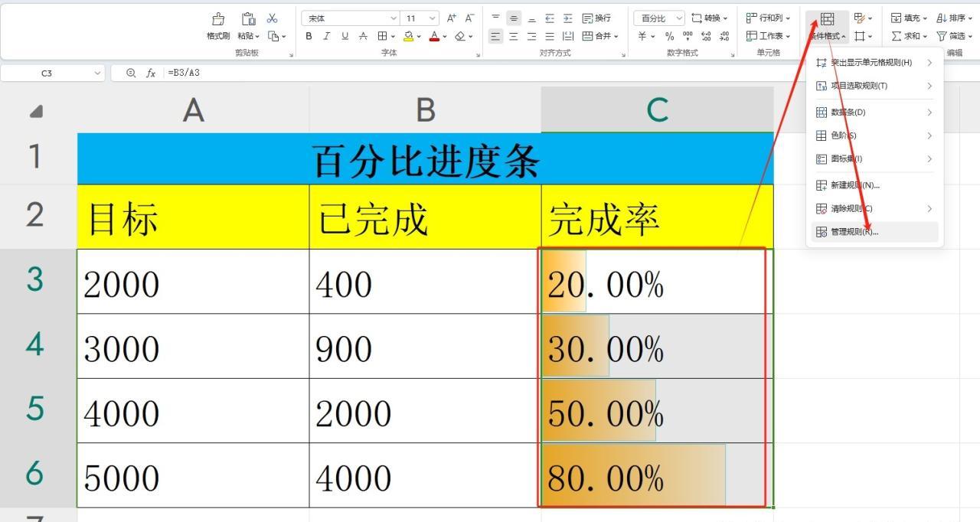Open Rows and Columns (行和列) menu
Screen dimensions: 980x522
point(769,18)
